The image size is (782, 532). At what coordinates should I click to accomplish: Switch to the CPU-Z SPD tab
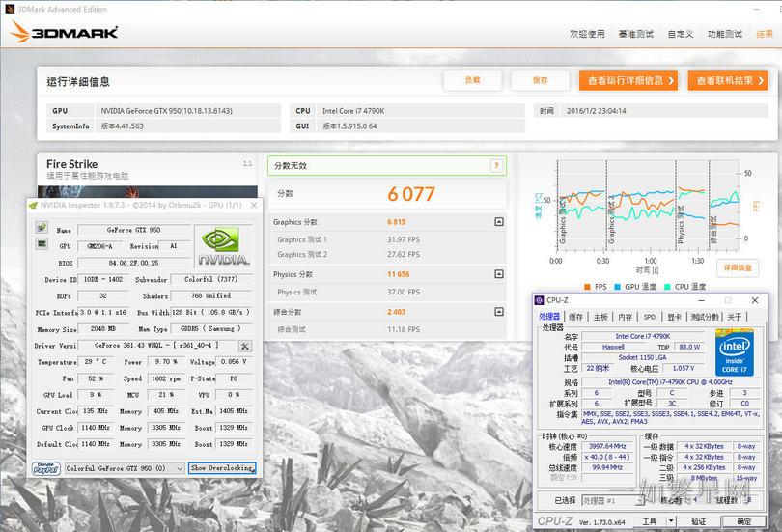pos(650,317)
